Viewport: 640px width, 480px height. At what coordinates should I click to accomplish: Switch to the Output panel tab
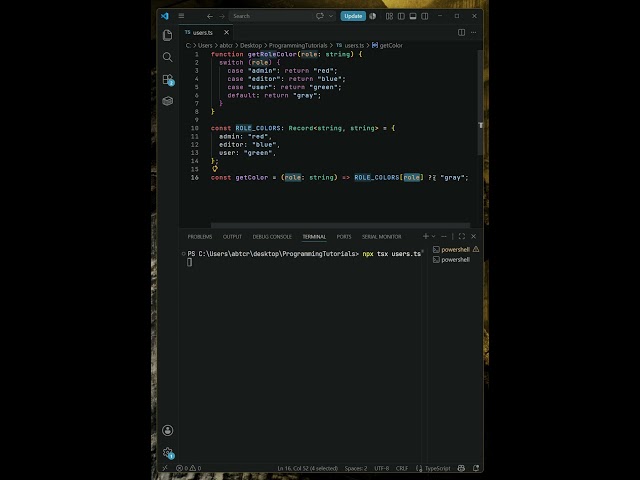pyautogui.click(x=232, y=237)
